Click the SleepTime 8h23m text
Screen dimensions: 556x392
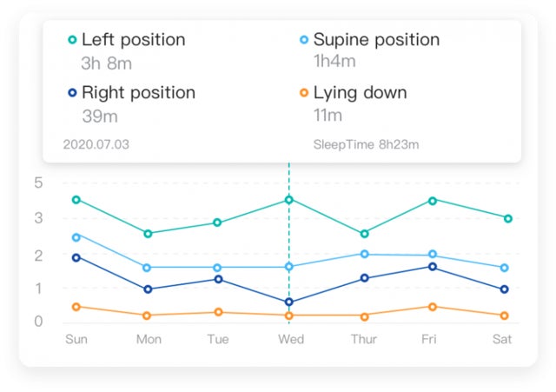(x=366, y=144)
